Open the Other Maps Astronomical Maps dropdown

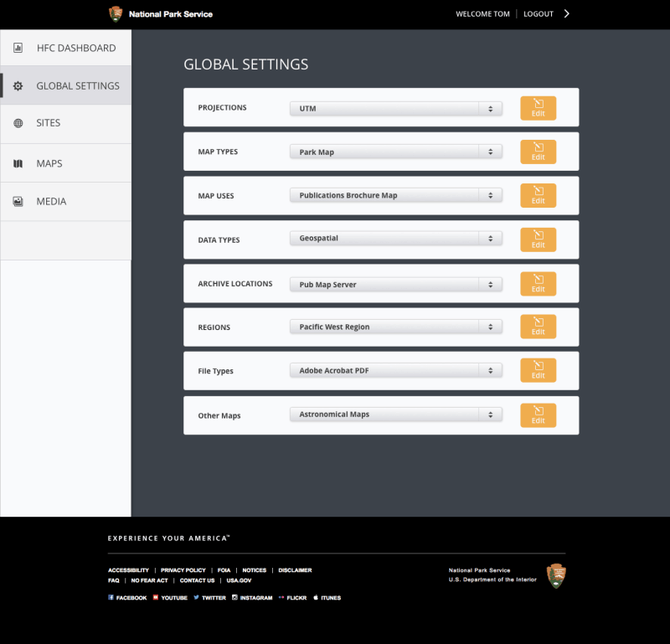tap(395, 415)
